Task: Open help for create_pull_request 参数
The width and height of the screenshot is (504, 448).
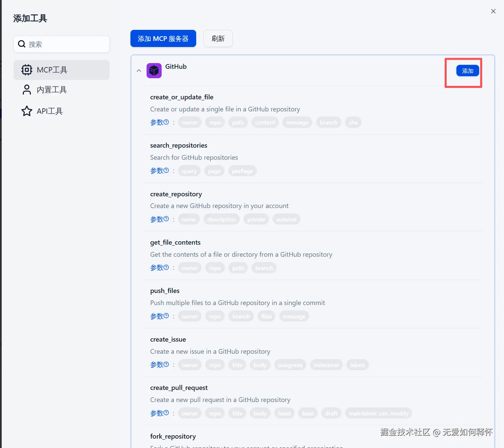Action: click(x=166, y=412)
